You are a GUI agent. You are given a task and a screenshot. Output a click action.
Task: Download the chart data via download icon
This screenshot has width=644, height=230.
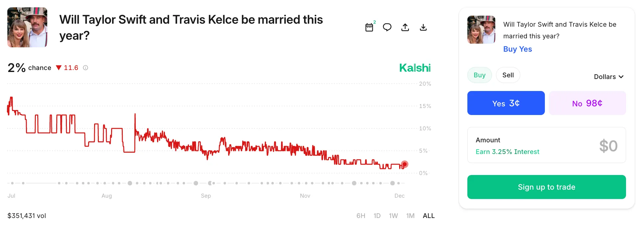pos(423,27)
